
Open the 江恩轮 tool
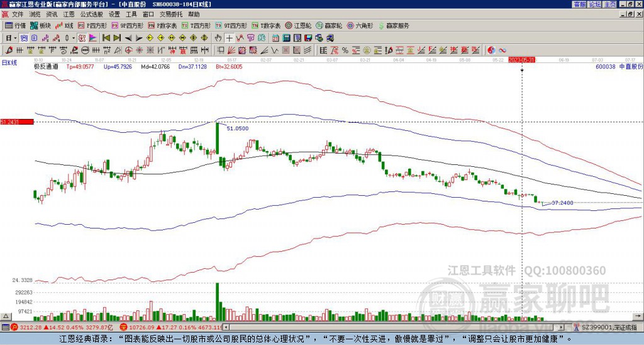coord(298,25)
